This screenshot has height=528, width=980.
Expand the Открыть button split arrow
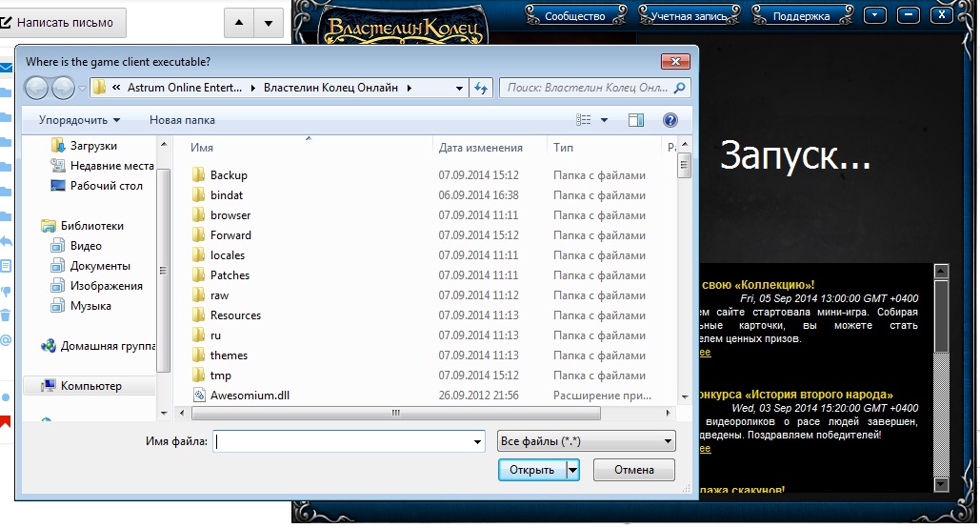tap(572, 470)
